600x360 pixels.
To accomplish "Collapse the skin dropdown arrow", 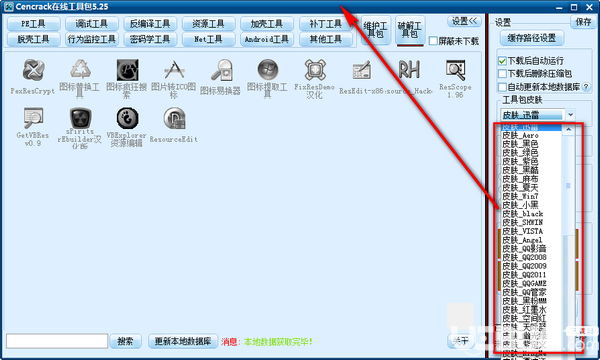I will click(x=570, y=114).
